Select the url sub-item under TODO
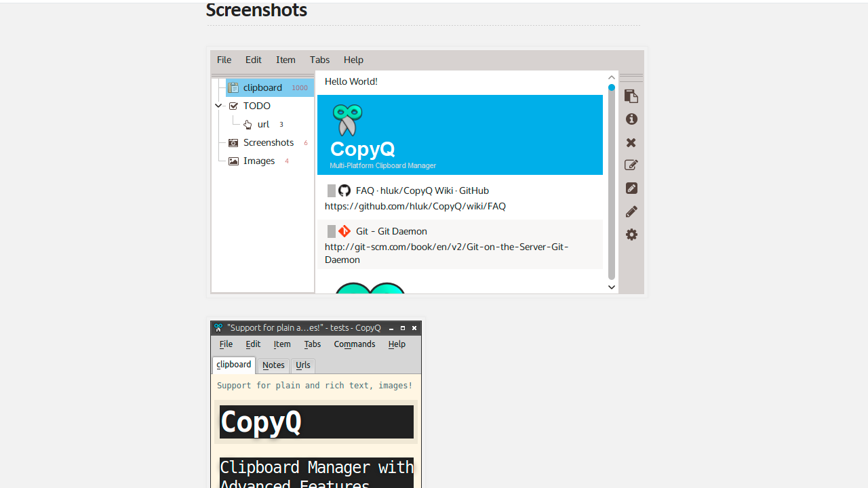This screenshot has height=488, width=868. pos(263,124)
